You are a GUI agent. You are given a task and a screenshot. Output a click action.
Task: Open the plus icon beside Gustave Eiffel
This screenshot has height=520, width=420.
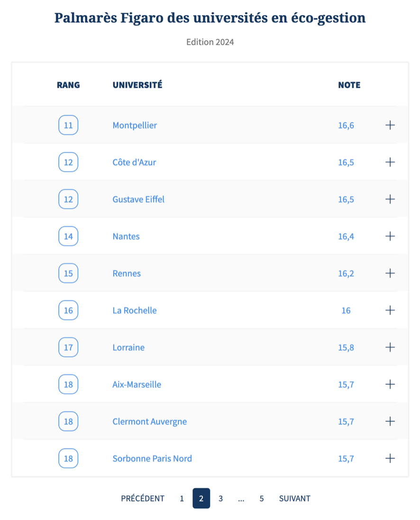390,199
